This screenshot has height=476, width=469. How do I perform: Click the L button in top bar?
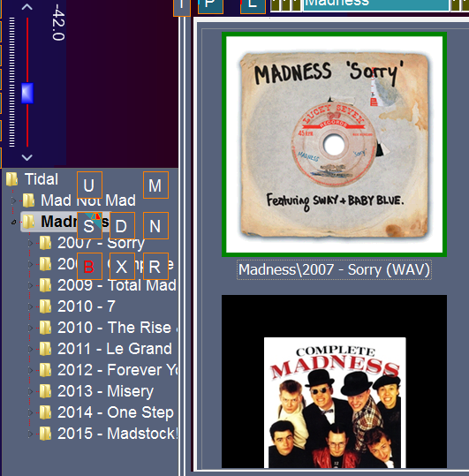tap(253, 6)
